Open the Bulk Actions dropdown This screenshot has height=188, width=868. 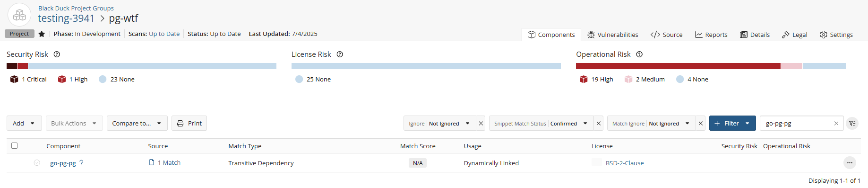(74, 123)
